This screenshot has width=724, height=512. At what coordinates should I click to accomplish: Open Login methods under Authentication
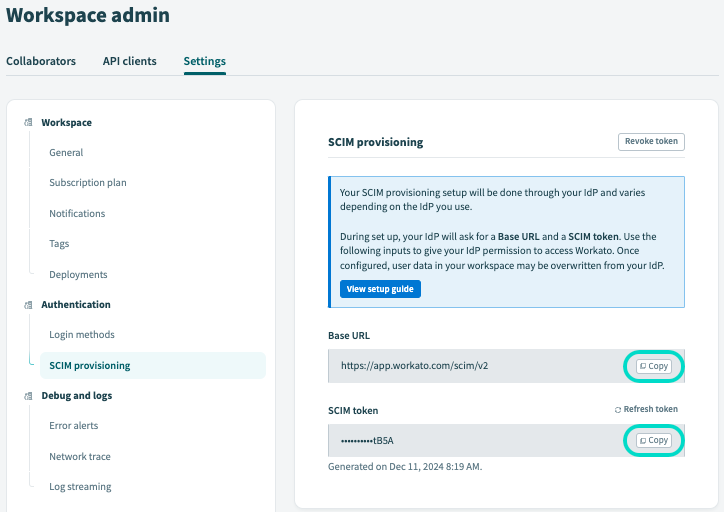click(82, 334)
